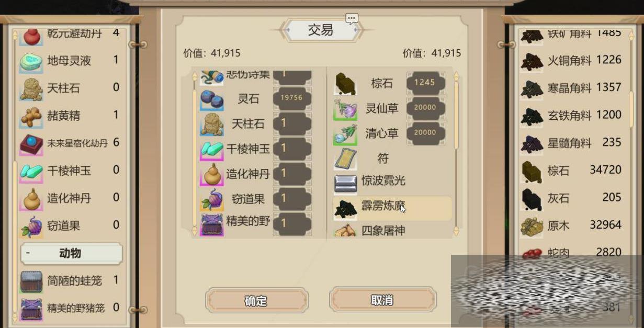Image resolution: width=644 pixels, height=328 pixels.
Task: Change the 清心草 quantity field 20000
Action: (425, 133)
